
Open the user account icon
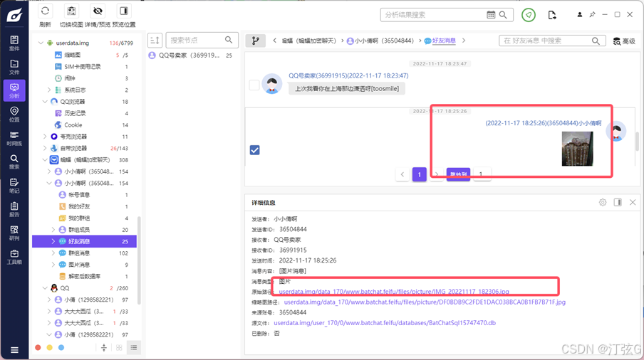(579, 14)
